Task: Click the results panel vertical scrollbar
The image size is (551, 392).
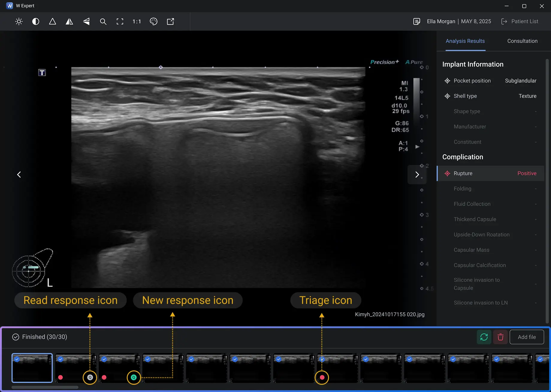Action: [x=547, y=192]
